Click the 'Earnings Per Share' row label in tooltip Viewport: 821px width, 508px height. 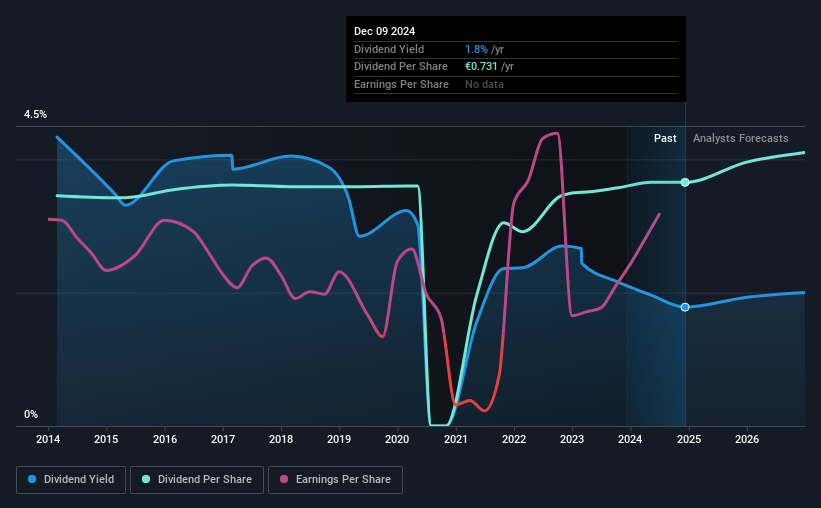click(401, 84)
